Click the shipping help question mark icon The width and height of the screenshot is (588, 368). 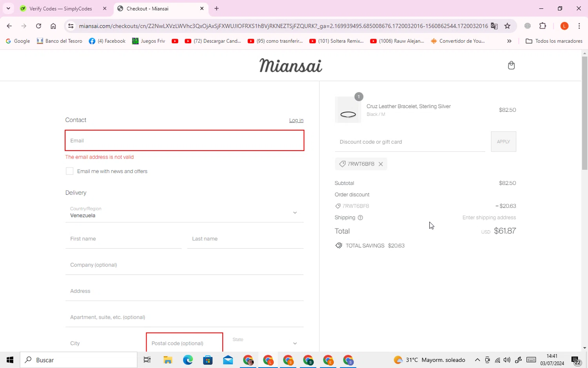point(360,218)
